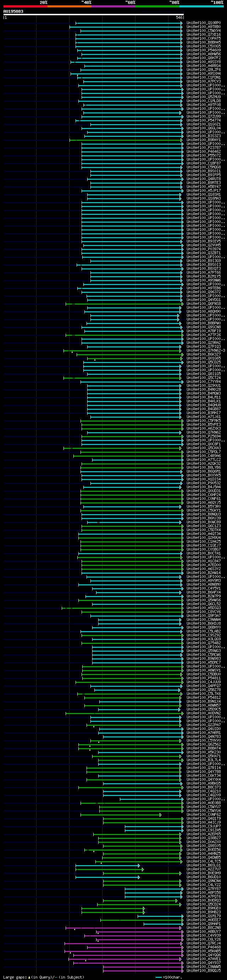Select hit label UniRef100_B8XQT3
This screenshot has width=227, height=980.
tap(203, 269)
